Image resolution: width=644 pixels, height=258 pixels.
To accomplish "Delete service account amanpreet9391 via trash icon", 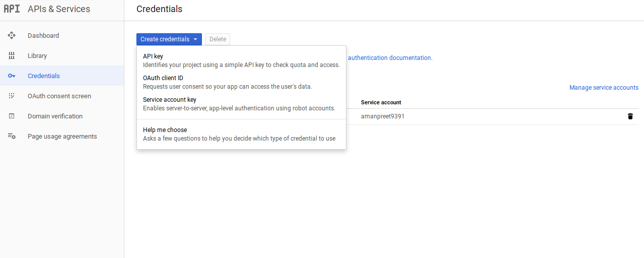I will (630, 116).
